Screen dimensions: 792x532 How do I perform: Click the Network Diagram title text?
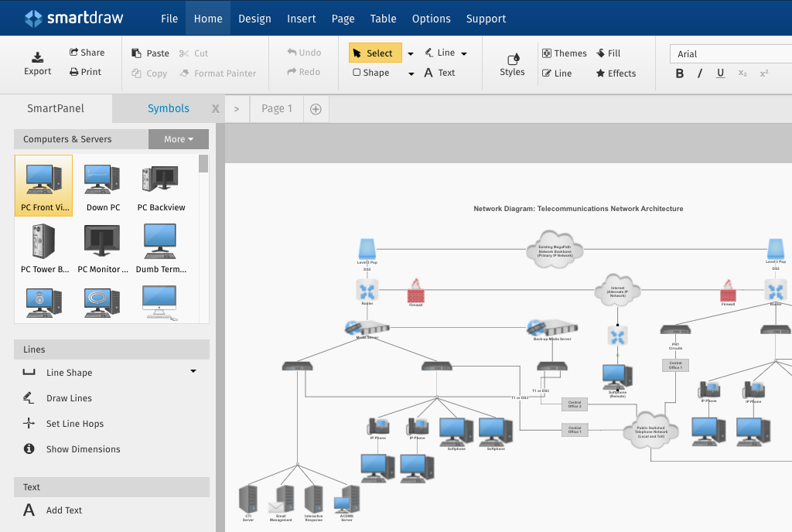pyautogui.click(x=579, y=209)
